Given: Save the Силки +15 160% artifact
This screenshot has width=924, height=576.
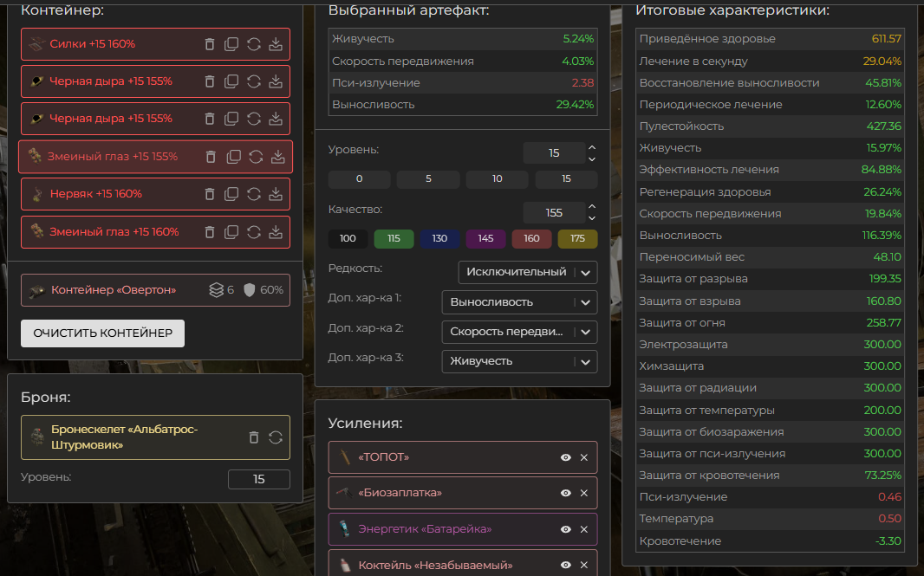Looking at the screenshot, I should [x=276, y=44].
